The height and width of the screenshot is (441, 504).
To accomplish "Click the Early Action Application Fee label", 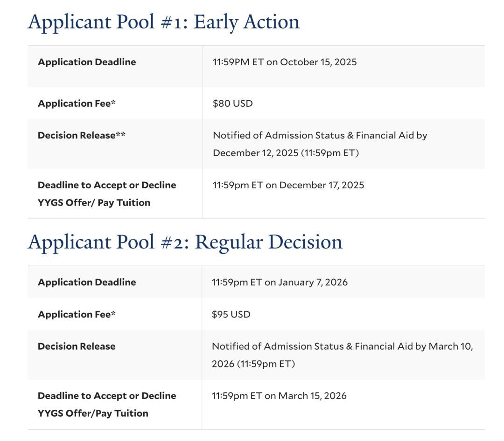I will [x=77, y=103].
